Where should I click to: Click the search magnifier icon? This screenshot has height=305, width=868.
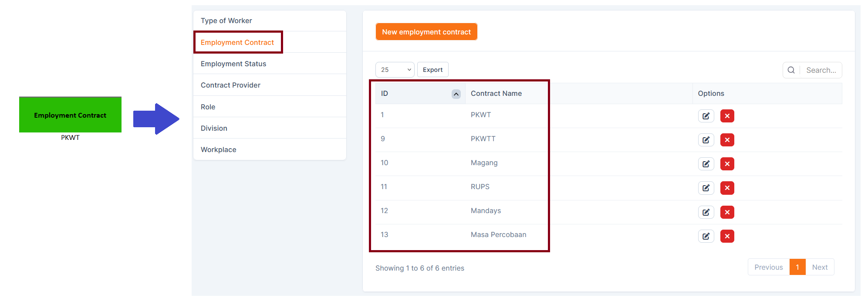pos(791,70)
